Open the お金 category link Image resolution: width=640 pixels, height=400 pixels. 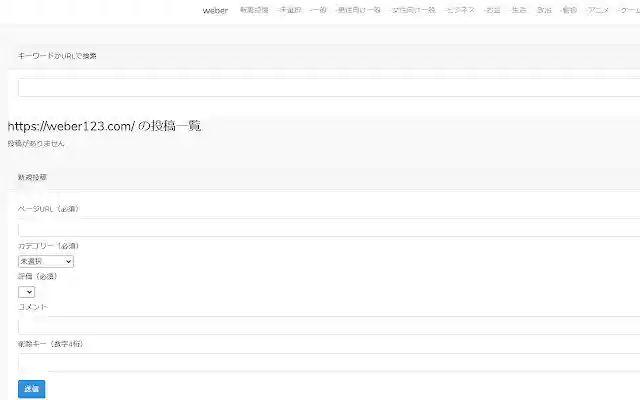click(x=493, y=10)
